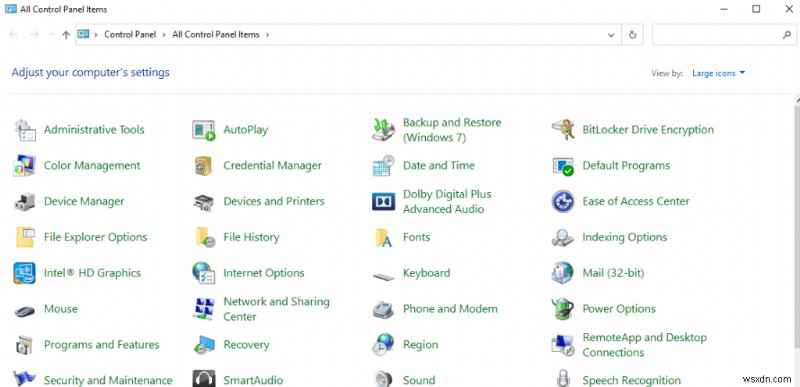800x387 pixels.
Task: Click the Indexing Options label
Action: click(624, 237)
